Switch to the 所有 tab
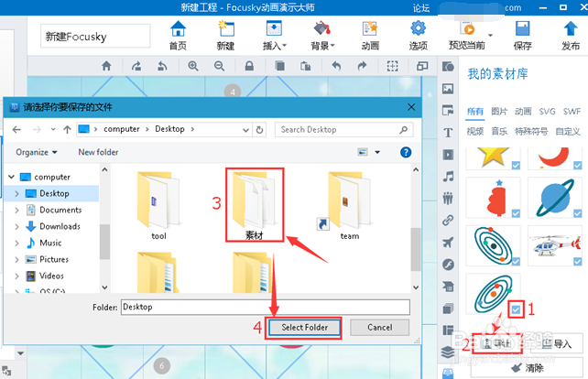This screenshot has width=588, height=379. coord(475,112)
